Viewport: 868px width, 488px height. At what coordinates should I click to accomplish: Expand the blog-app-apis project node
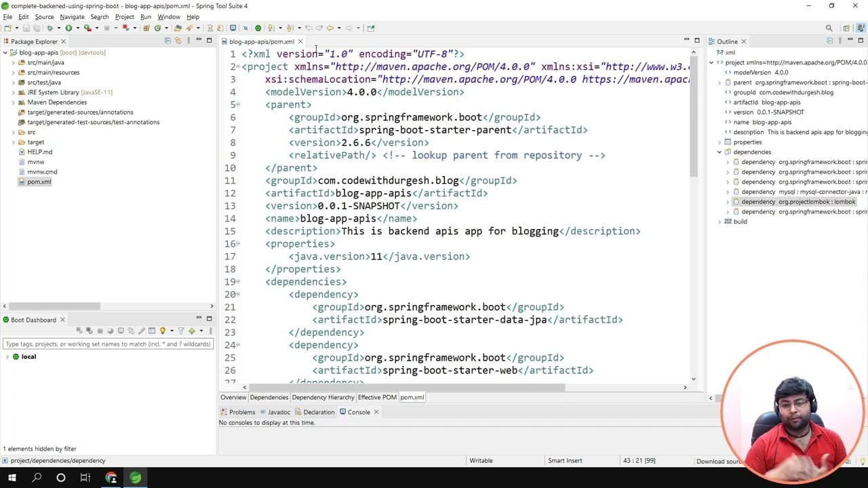(5, 52)
